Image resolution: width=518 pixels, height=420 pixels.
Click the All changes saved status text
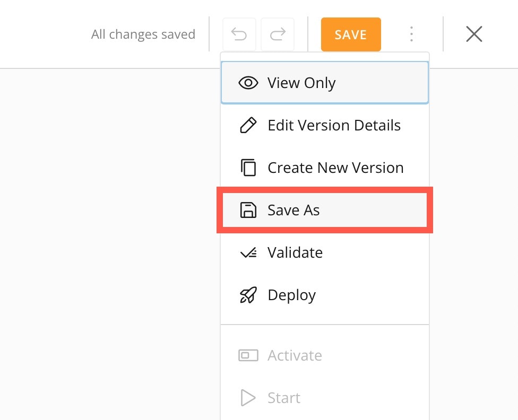click(x=143, y=34)
